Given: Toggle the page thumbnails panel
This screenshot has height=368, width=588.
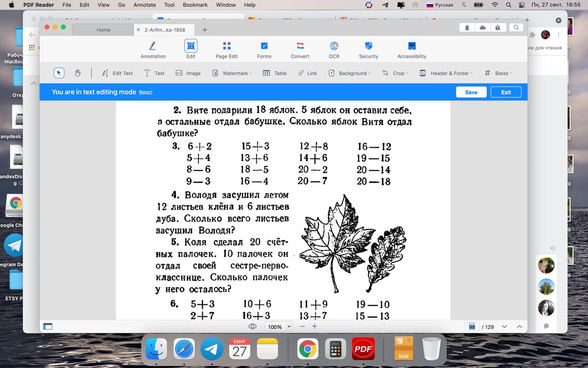Looking at the screenshot, I should coord(48,326).
